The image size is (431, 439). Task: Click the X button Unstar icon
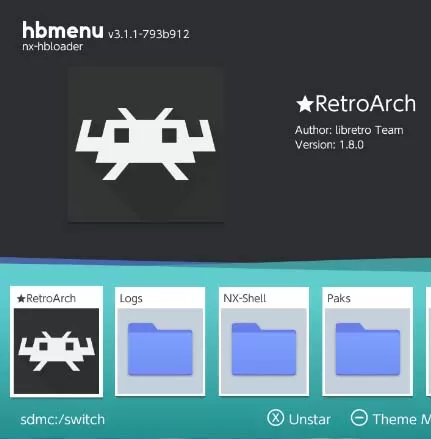pyautogui.click(x=276, y=418)
